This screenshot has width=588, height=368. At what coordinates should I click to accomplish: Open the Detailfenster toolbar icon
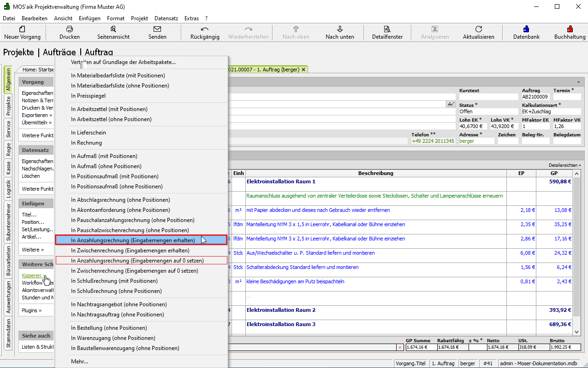click(x=387, y=29)
